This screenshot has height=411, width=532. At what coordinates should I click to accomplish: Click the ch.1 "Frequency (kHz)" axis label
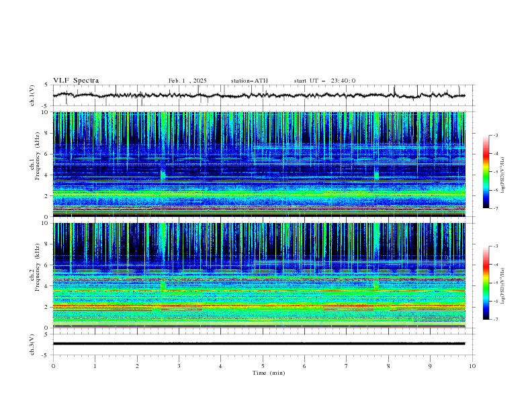click(x=37, y=156)
